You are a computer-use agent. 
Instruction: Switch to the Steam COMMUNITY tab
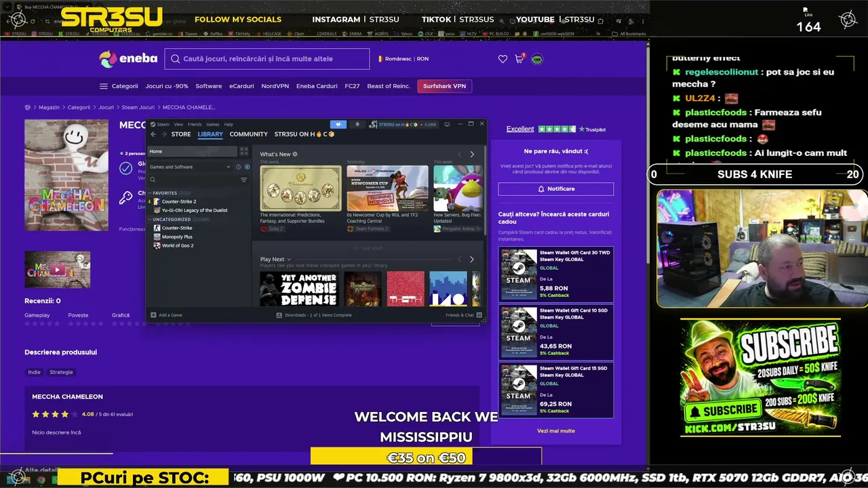click(x=249, y=134)
